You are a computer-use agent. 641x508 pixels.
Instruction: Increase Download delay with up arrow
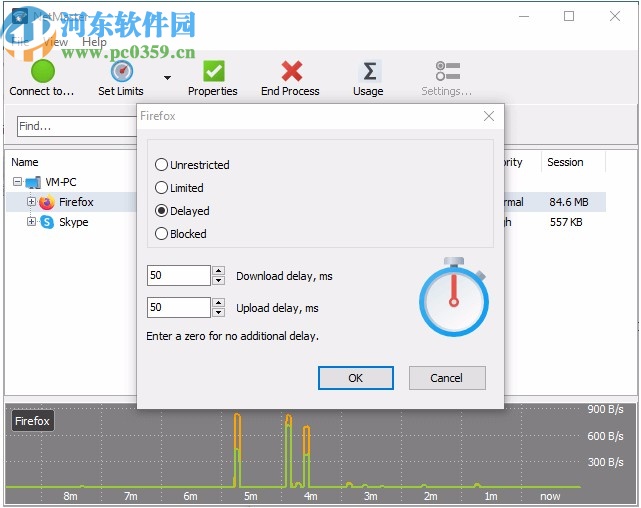click(219, 271)
